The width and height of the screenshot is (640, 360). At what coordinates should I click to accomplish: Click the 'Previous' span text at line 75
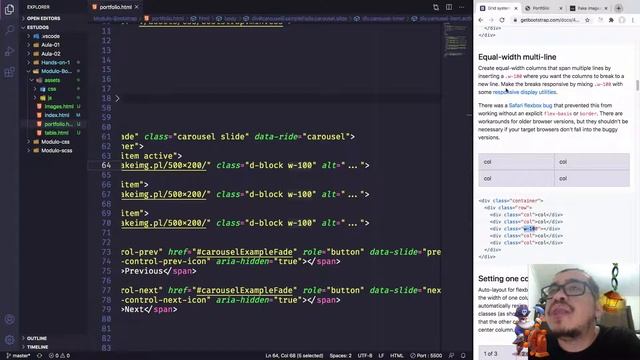(144, 271)
